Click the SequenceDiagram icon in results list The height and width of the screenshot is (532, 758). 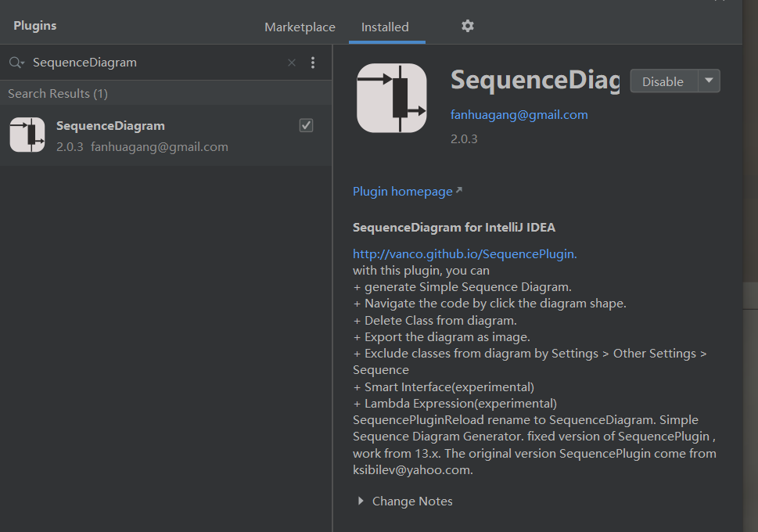click(27, 135)
